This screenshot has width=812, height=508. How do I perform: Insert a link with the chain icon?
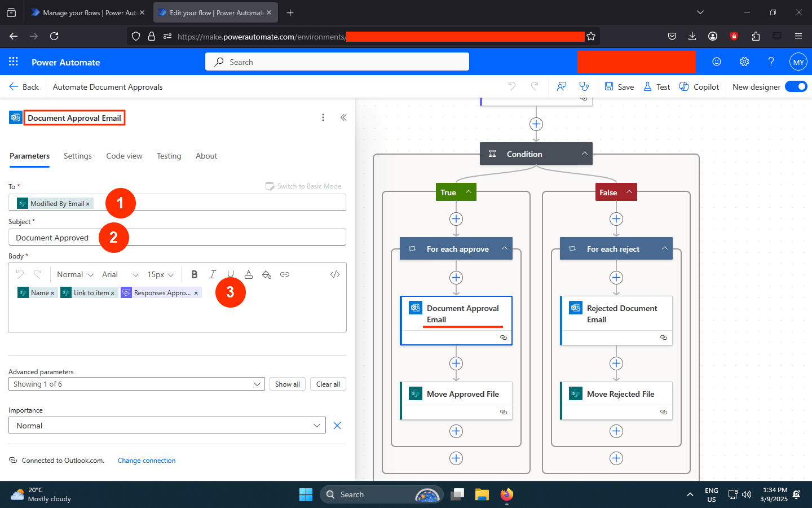click(285, 274)
